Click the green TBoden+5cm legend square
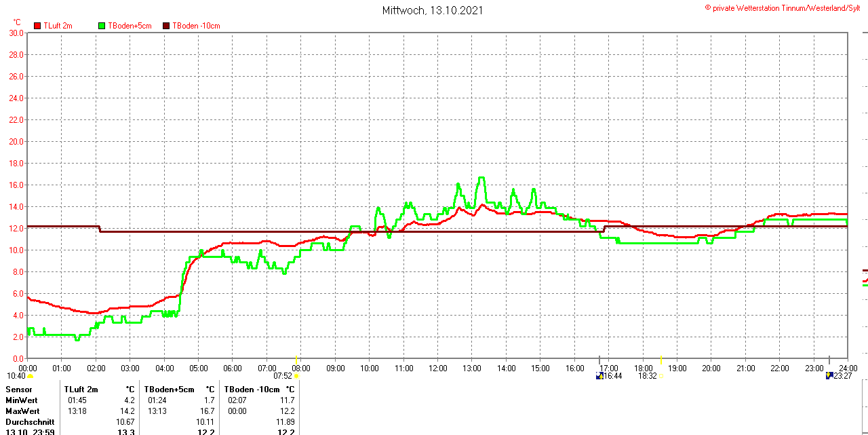 click(x=102, y=26)
